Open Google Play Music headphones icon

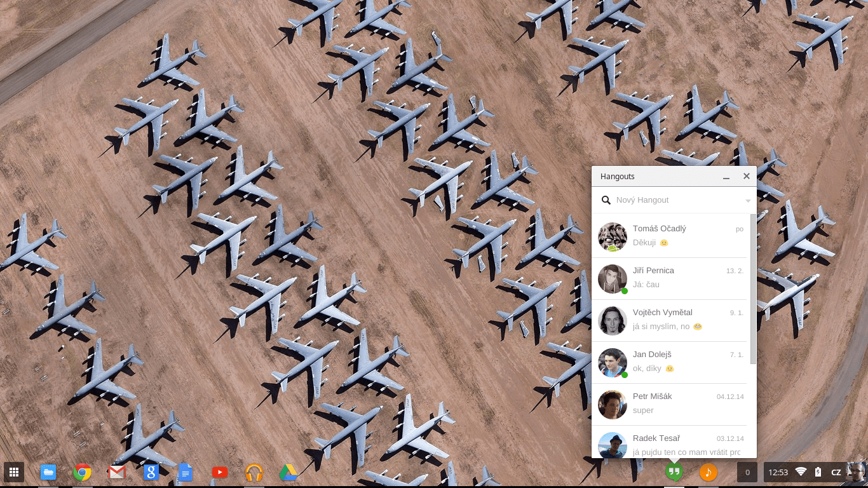(x=254, y=472)
